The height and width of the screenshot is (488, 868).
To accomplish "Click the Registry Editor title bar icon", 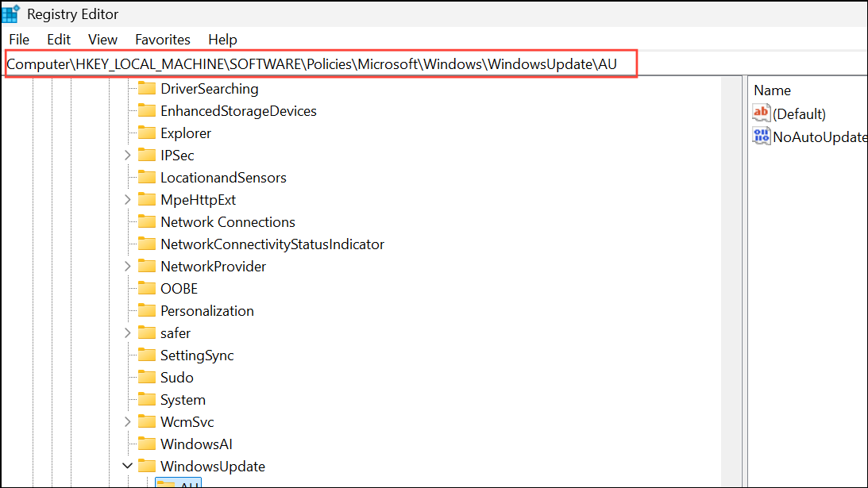I will pyautogui.click(x=10, y=13).
